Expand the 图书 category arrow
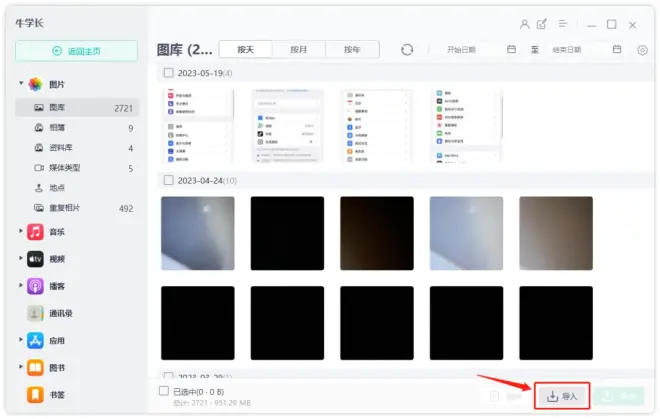Image resolution: width=660 pixels, height=419 pixels. 21,366
